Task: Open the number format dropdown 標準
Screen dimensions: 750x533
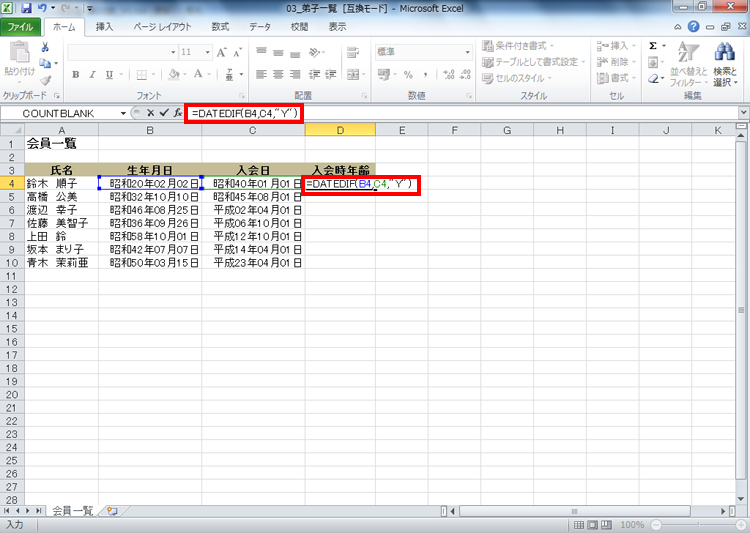Action: click(467, 52)
